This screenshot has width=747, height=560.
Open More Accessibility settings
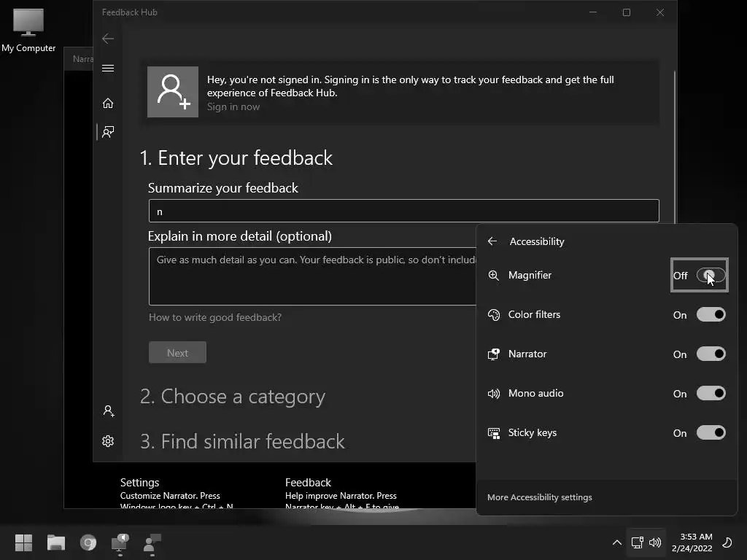tap(539, 497)
